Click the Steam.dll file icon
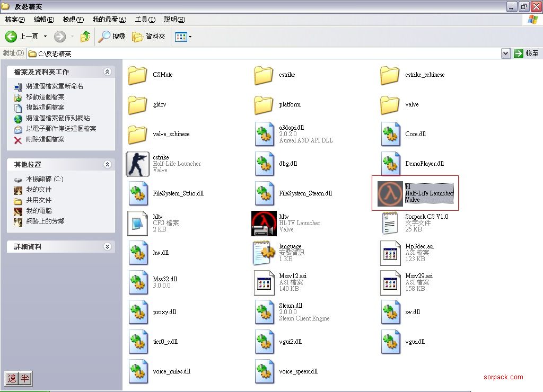543x392 pixels. pyautogui.click(x=264, y=312)
